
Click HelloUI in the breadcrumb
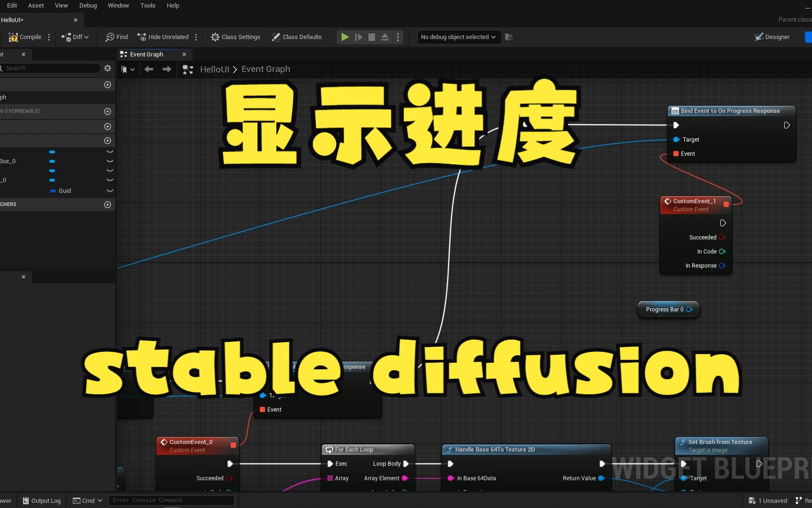[x=215, y=70]
